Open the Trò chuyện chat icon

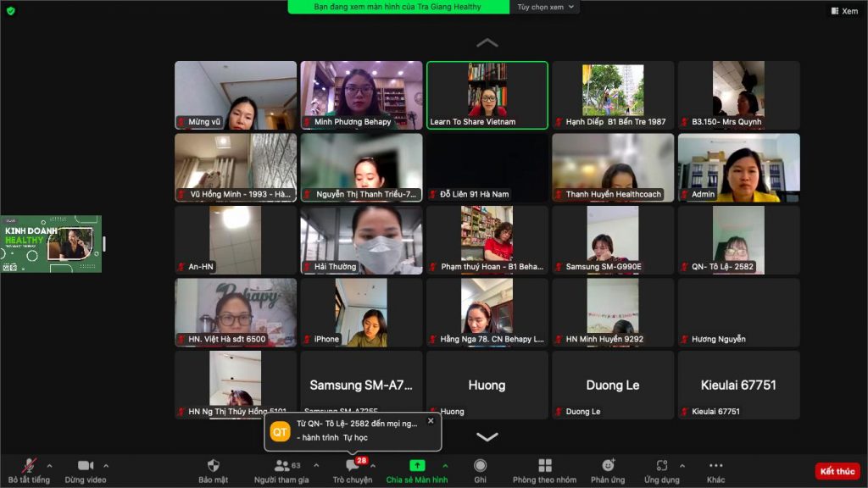352,465
